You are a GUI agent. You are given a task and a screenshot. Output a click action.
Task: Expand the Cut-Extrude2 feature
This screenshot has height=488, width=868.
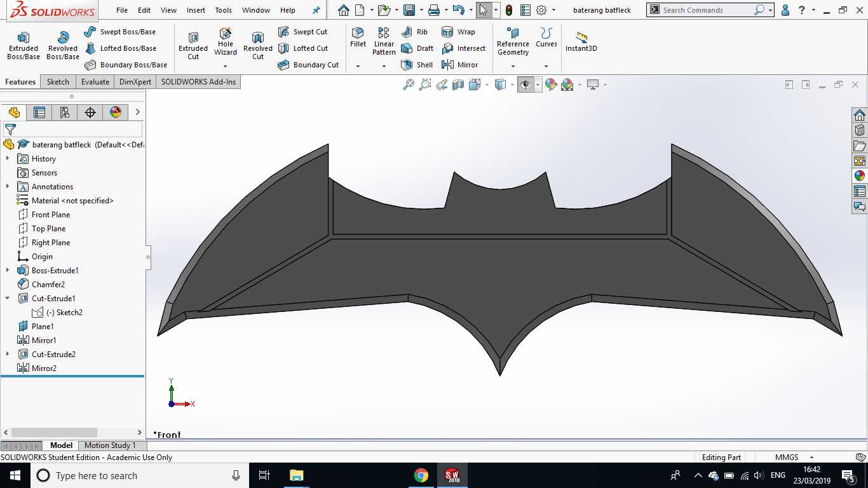click(8, 355)
